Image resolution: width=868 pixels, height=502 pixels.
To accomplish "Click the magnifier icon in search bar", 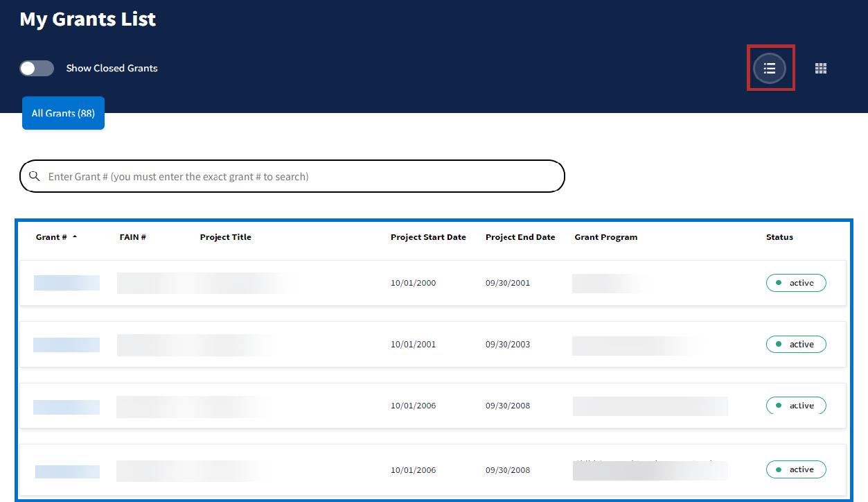I will tap(34, 176).
